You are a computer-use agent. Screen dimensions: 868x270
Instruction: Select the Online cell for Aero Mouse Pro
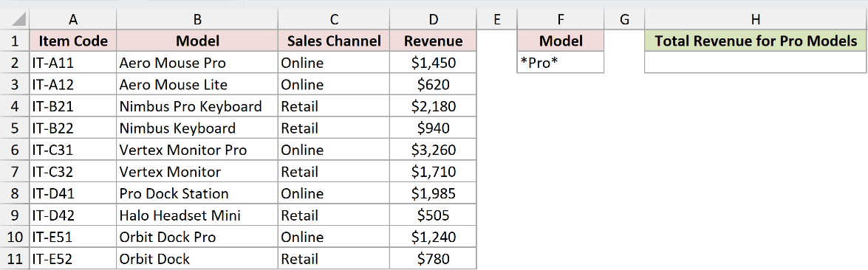pos(334,63)
